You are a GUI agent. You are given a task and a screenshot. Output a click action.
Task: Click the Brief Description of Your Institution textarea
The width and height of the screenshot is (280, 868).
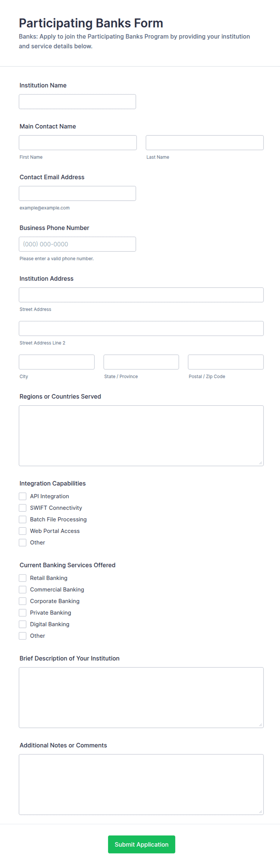tap(141, 697)
